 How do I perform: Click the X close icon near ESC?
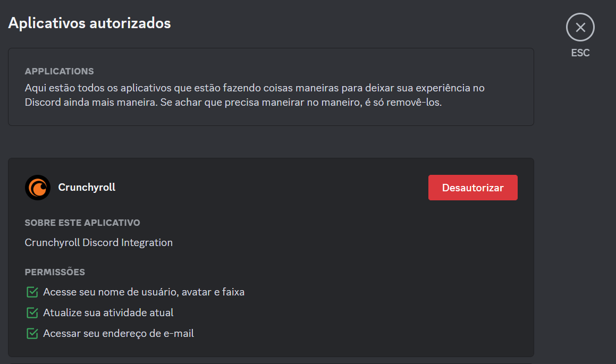tap(580, 27)
